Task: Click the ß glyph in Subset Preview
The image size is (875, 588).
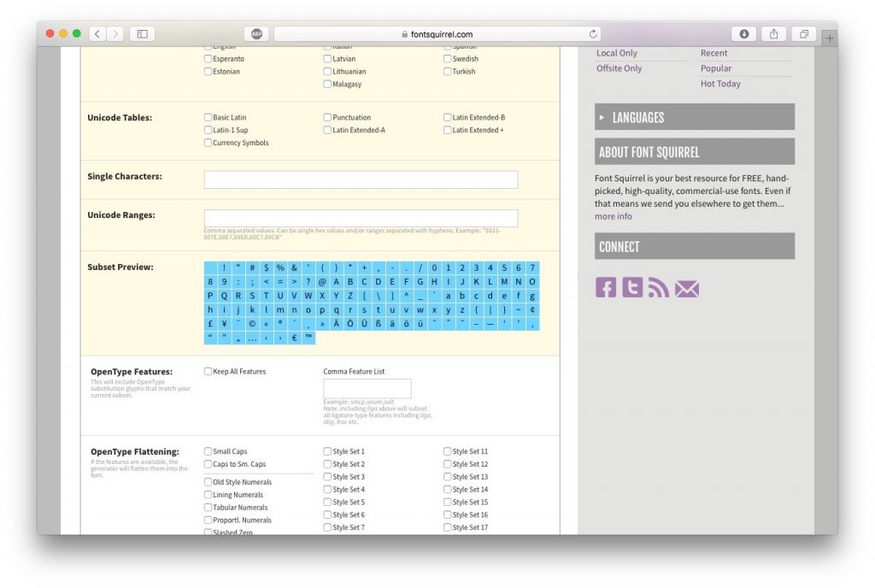Action: coord(379,324)
